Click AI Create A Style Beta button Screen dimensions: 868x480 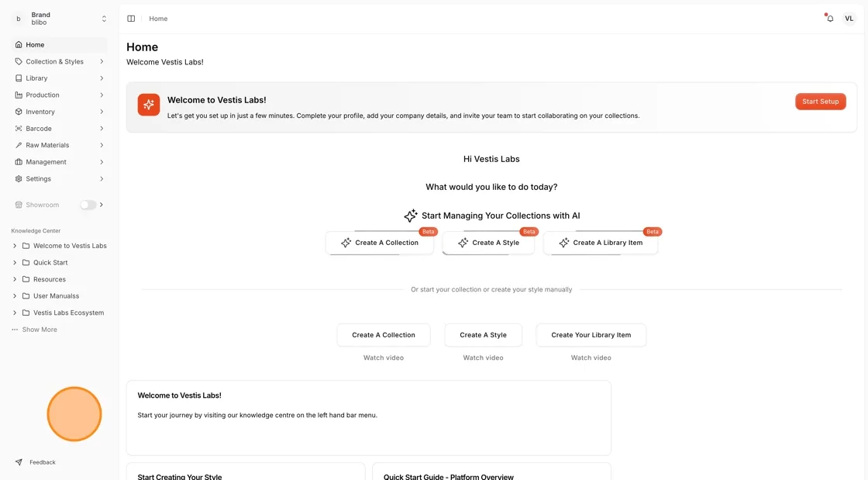pyautogui.click(x=488, y=243)
